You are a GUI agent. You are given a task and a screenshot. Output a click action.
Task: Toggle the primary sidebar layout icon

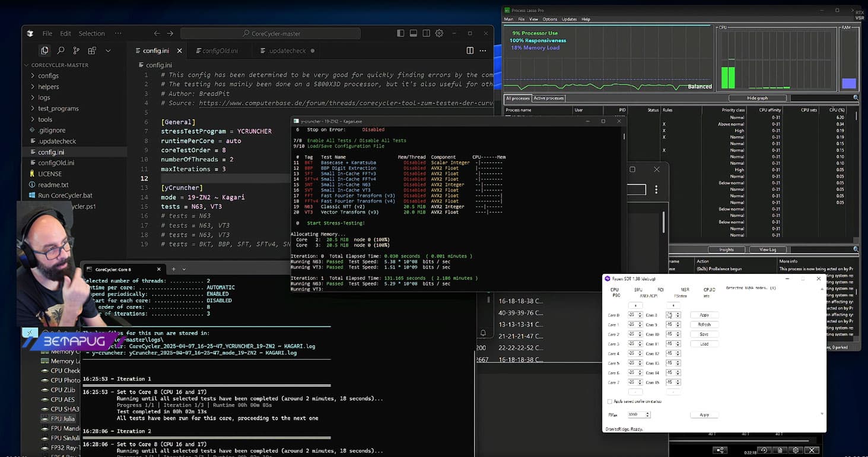tap(400, 33)
